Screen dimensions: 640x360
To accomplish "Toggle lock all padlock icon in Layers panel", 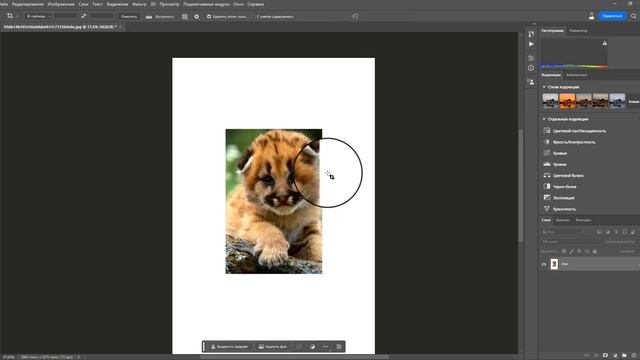I will 595,251.
